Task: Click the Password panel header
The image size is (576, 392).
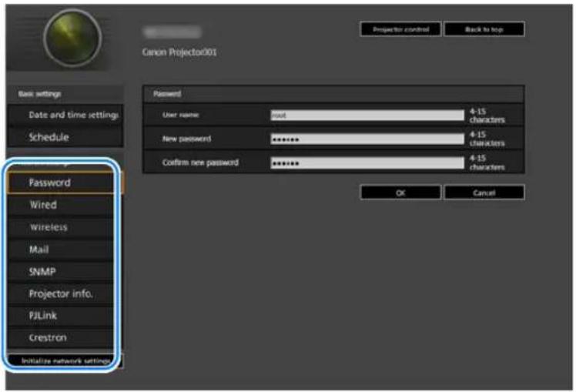Action: point(333,94)
